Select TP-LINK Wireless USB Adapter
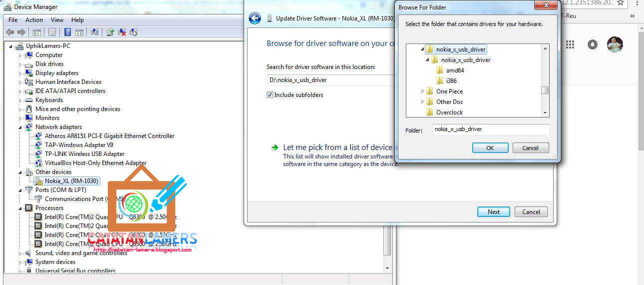This screenshot has width=644, height=285. point(85,154)
